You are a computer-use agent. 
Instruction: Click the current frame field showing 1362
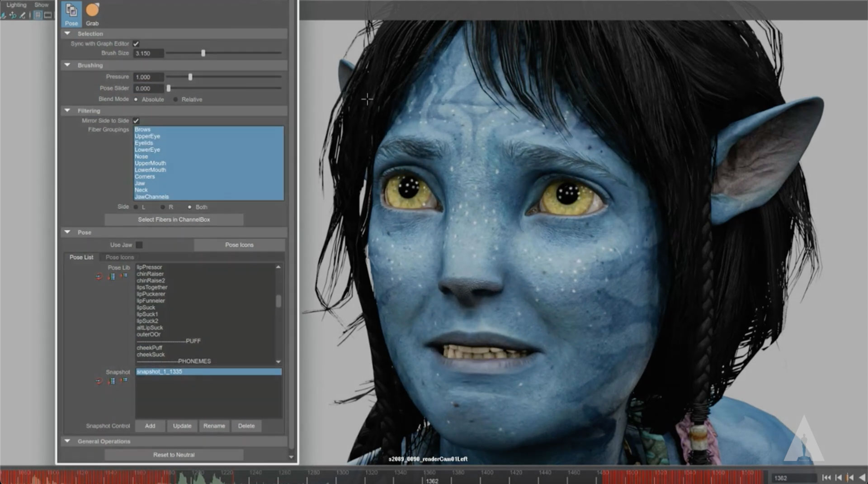coord(794,478)
